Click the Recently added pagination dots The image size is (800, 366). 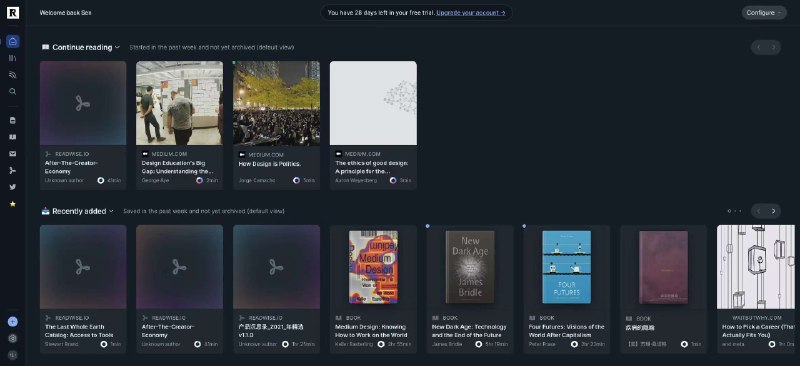click(735, 211)
